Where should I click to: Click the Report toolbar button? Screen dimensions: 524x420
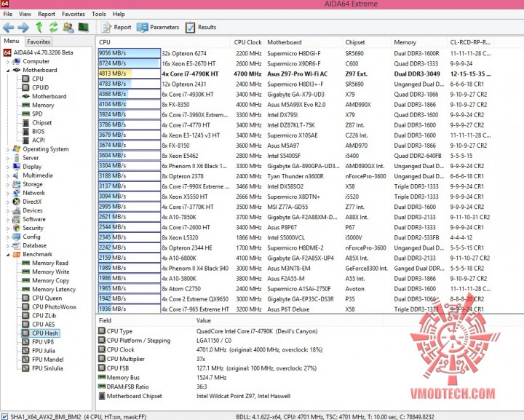116,27
